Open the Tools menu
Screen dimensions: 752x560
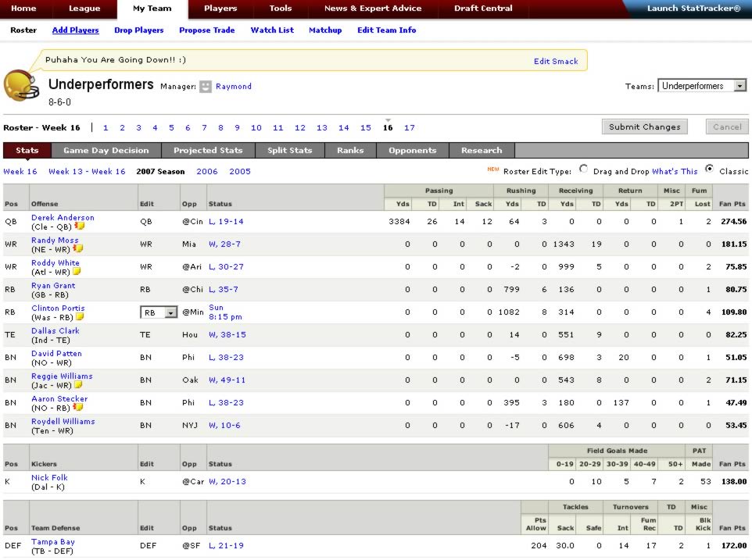click(280, 8)
